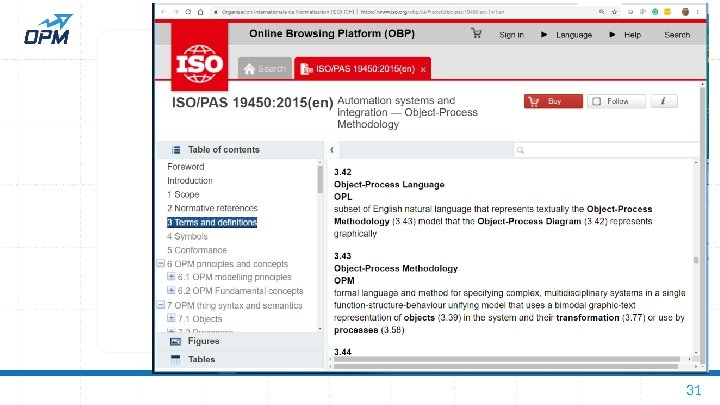
Task: Open 2 Normative references section
Action: [212, 208]
